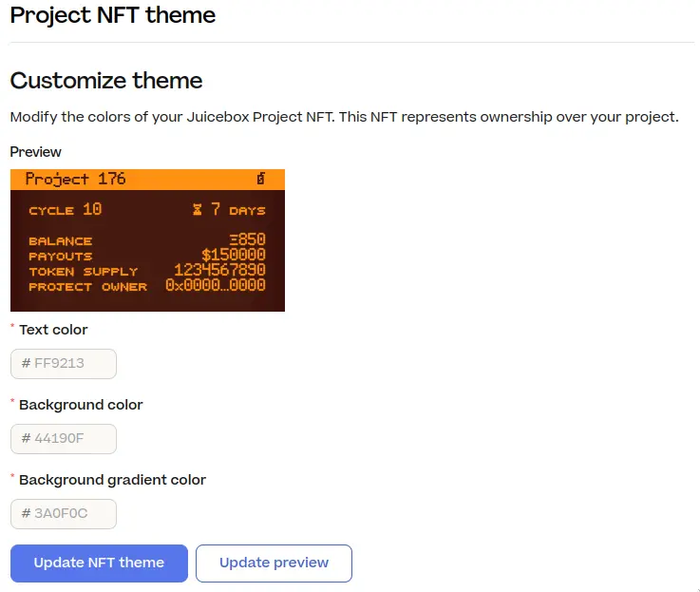This screenshot has width=700, height=592.
Task: Click the Preview label above the NFT
Action: pyautogui.click(x=36, y=152)
